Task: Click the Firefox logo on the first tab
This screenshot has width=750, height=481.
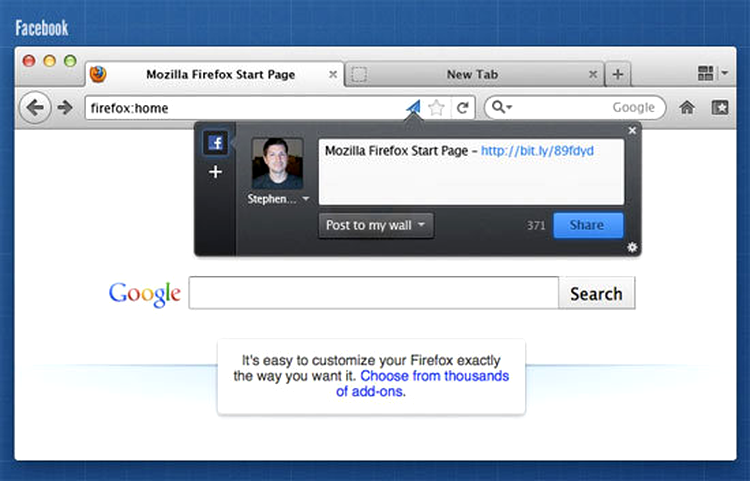Action: [x=98, y=74]
